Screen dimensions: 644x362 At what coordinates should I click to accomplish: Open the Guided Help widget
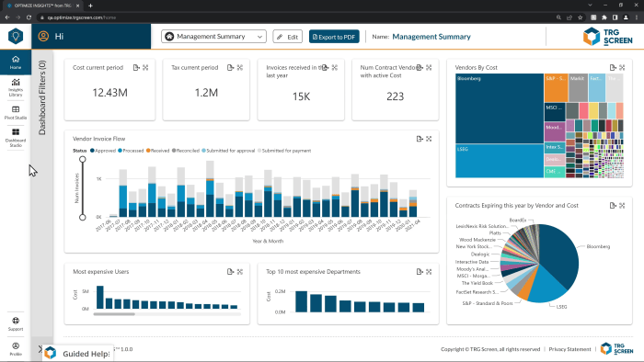point(78,354)
